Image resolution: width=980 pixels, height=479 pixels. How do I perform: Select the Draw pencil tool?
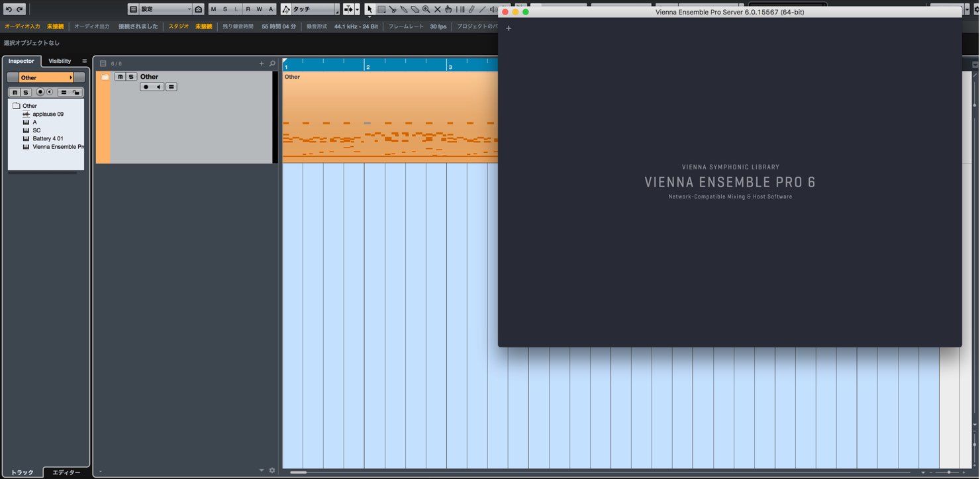coord(471,9)
